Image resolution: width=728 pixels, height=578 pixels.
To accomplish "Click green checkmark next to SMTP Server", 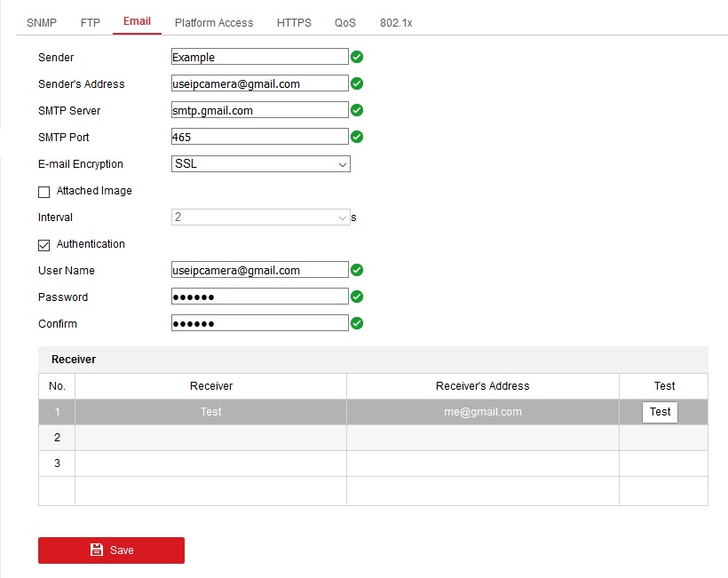I will (357, 110).
